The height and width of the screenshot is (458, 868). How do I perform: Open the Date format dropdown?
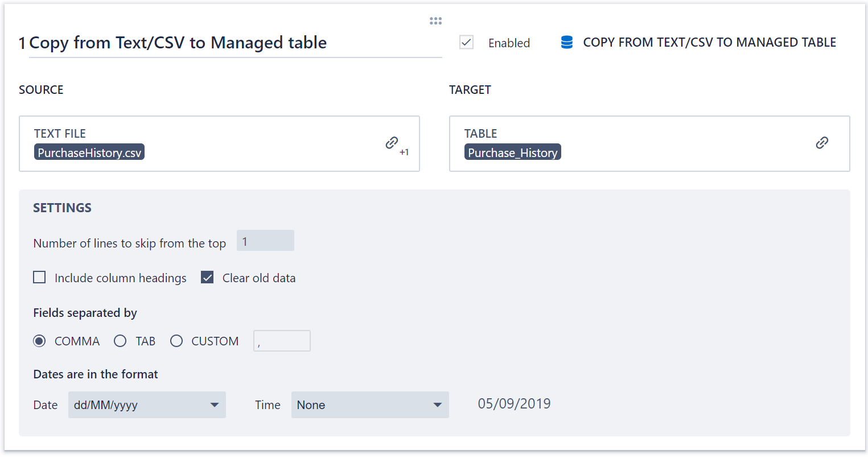(x=147, y=405)
